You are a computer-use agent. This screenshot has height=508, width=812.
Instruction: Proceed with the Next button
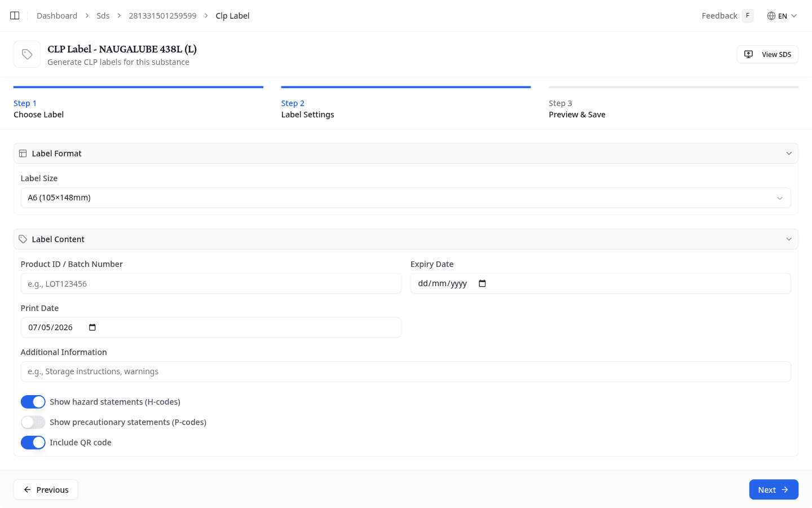(x=774, y=489)
